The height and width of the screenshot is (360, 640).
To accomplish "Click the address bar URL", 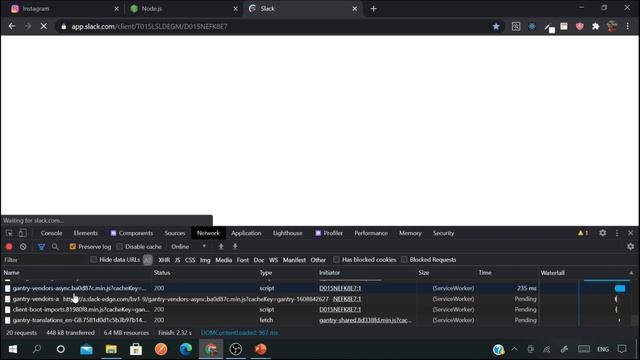I will [x=149, y=27].
